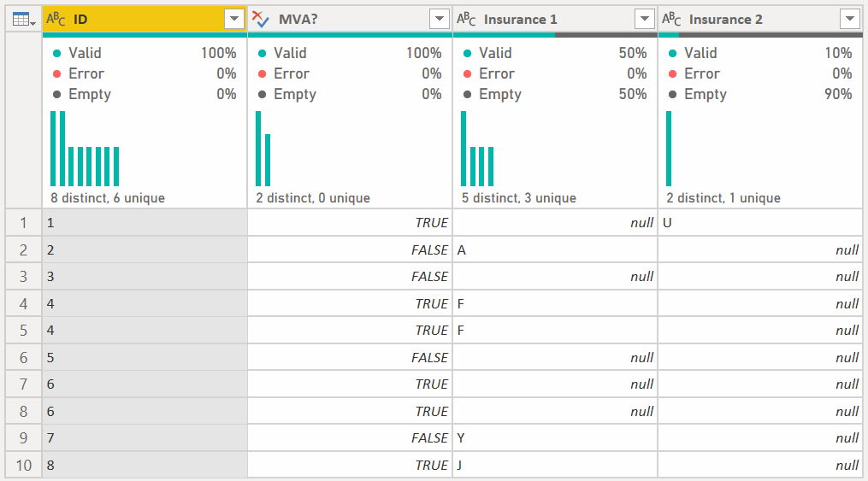Open the Insurance 1 filter dropdown
Image resolution: width=868 pixels, height=481 pixels.
pyautogui.click(x=644, y=20)
